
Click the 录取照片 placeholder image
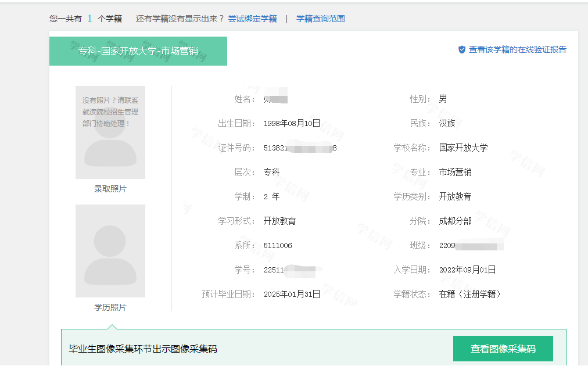110,132
